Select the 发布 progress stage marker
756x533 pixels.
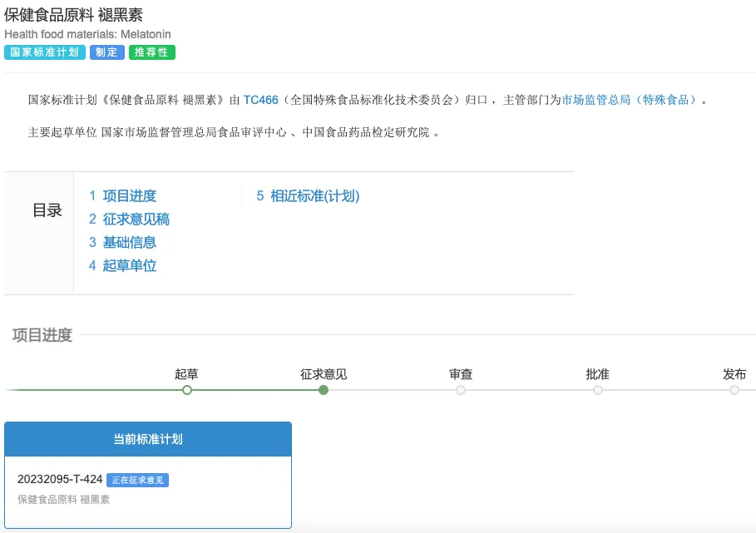(734, 390)
